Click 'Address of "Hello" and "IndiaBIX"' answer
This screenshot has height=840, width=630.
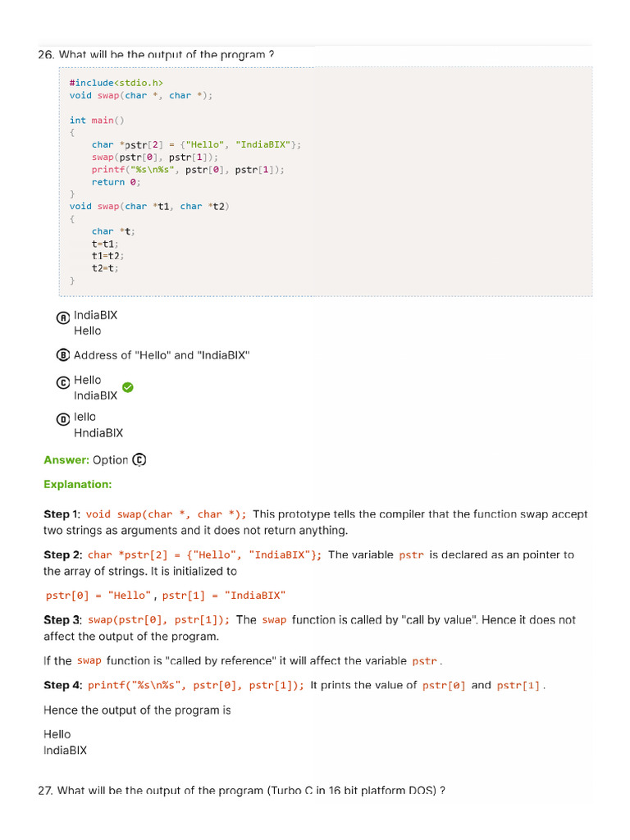[162, 355]
